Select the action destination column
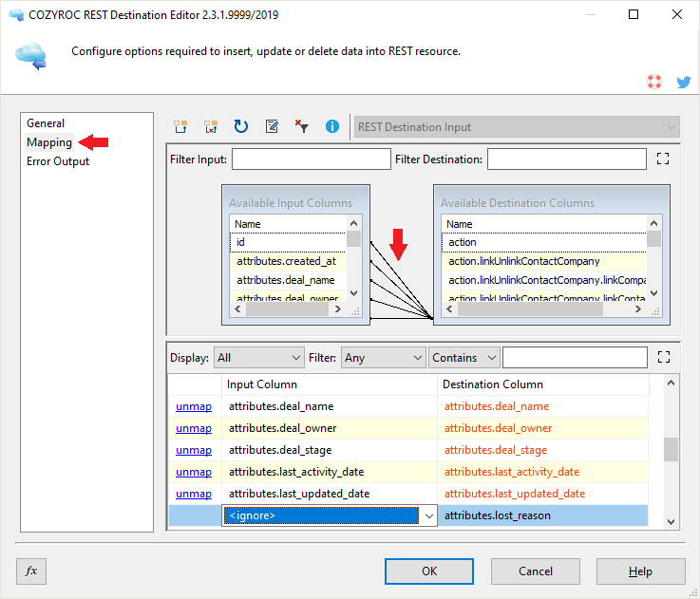The image size is (700, 599). (543, 242)
